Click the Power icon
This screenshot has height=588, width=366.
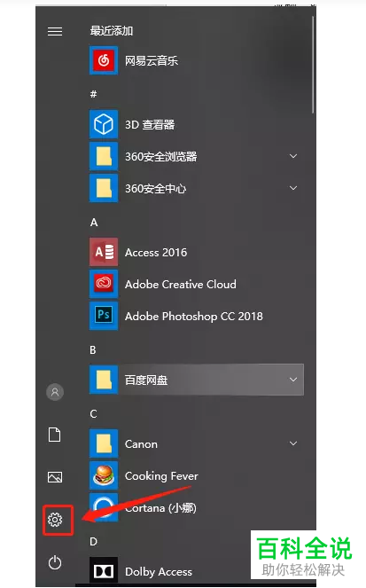tap(55, 562)
